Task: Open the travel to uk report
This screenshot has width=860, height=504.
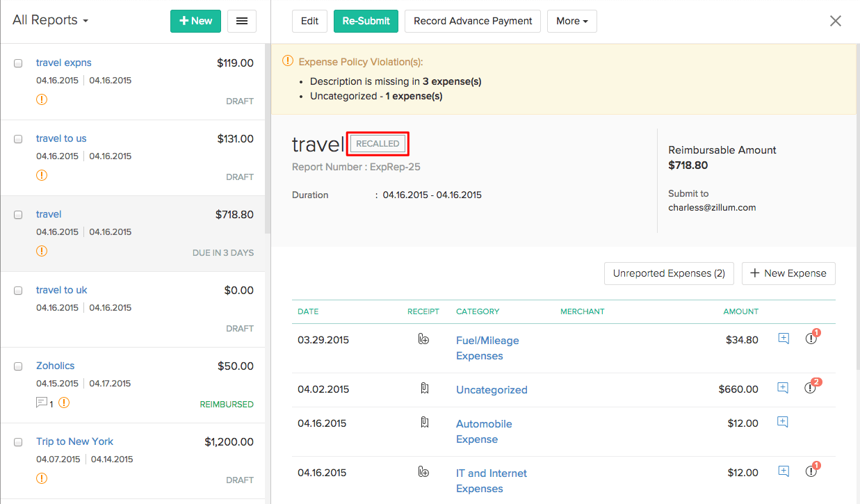Action: pos(62,290)
